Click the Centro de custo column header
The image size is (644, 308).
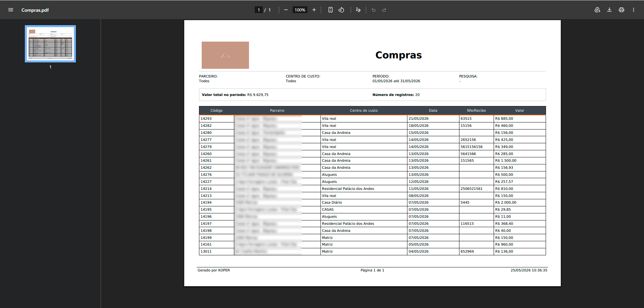364,111
